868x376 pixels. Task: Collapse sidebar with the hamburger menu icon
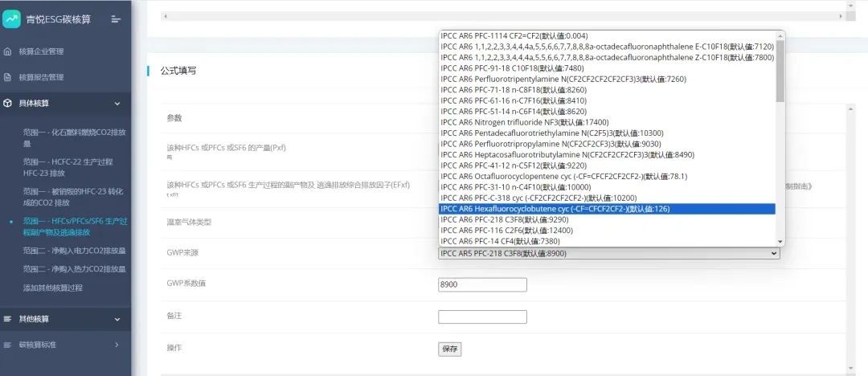point(116,18)
